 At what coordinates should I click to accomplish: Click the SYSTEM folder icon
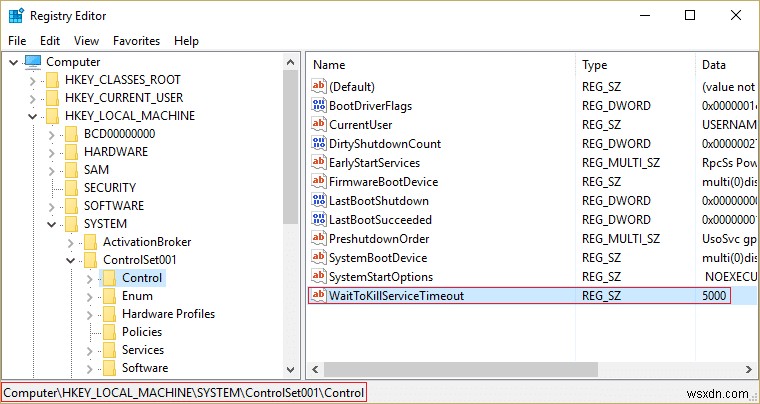point(71,223)
